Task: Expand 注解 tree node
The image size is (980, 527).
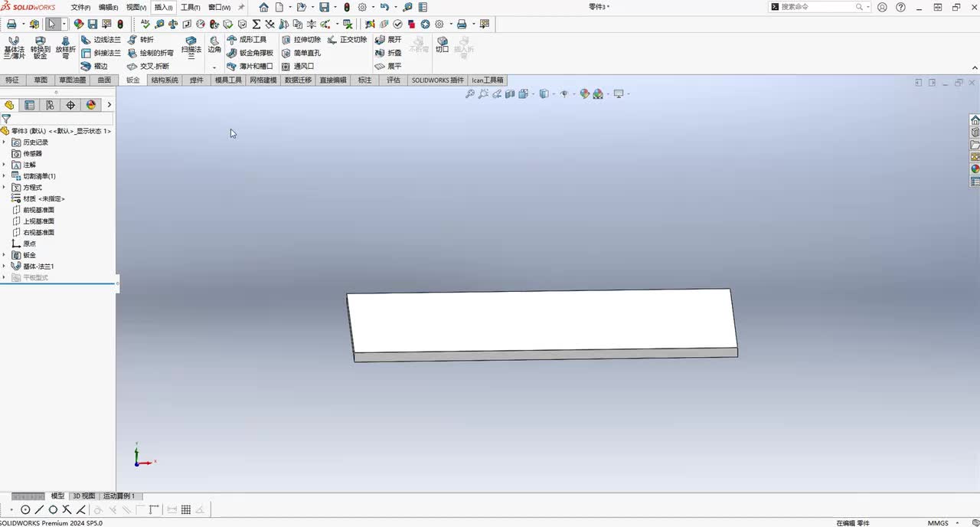Action: (x=4, y=165)
